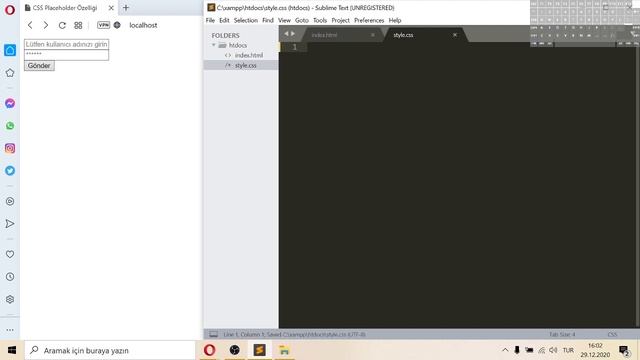Open a new Opera tab
This screenshot has width=640, height=360.
126,8
